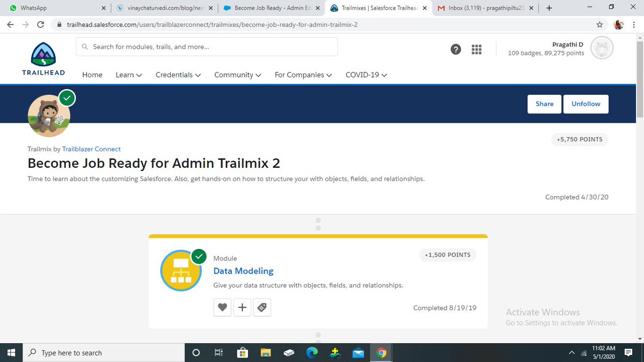Viewport: 644px width, 362px height.
Task: Open Microsoft Edge from the taskbar
Action: point(312,352)
